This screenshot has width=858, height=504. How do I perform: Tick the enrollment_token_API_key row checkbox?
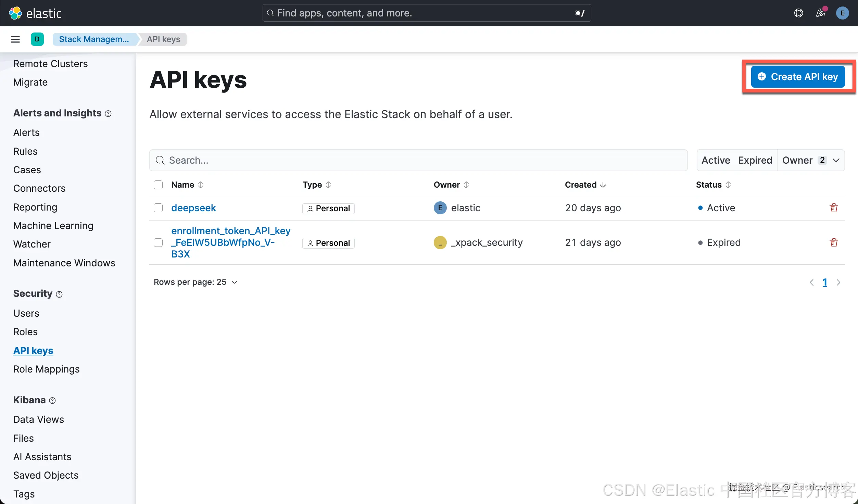(x=158, y=243)
